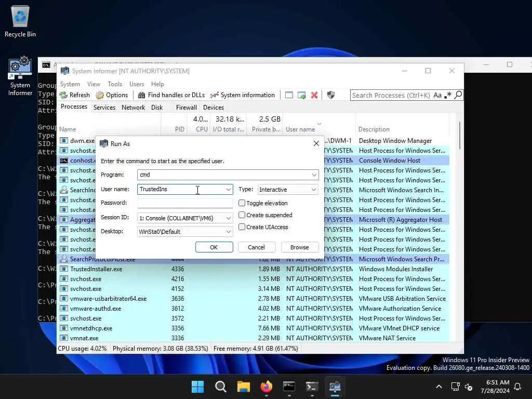The image size is (532, 399).
Task: Open Options from the toolbar
Action: (112, 95)
